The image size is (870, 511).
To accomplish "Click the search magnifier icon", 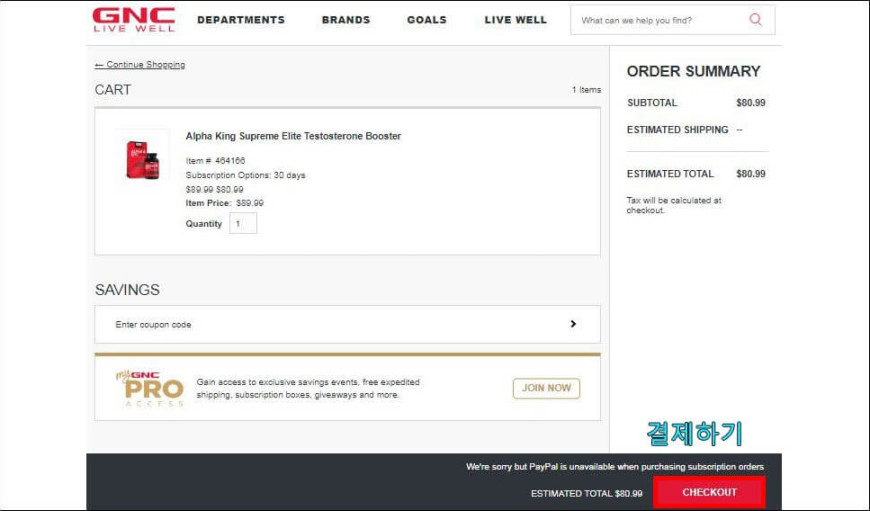I will 755,19.
